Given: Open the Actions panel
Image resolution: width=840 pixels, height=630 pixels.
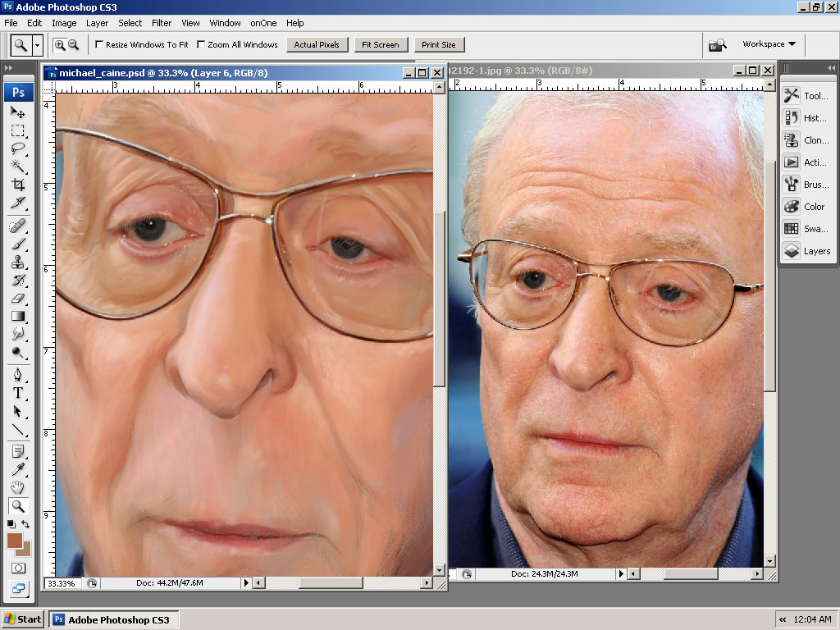Looking at the screenshot, I should point(807,162).
